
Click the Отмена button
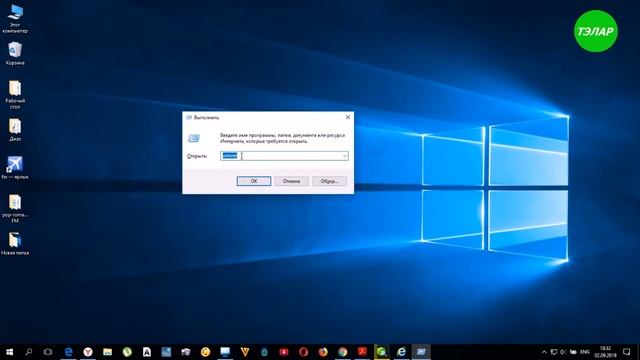tap(291, 181)
